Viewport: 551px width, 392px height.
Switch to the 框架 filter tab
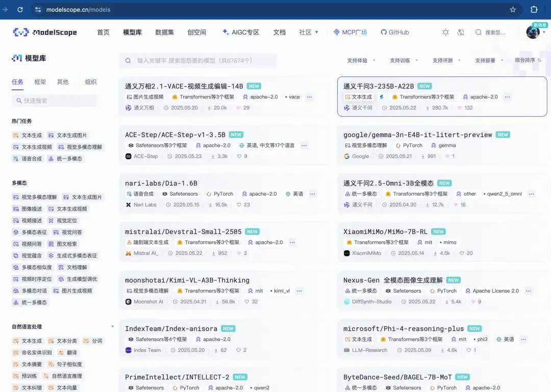pyautogui.click(x=40, y=82)
